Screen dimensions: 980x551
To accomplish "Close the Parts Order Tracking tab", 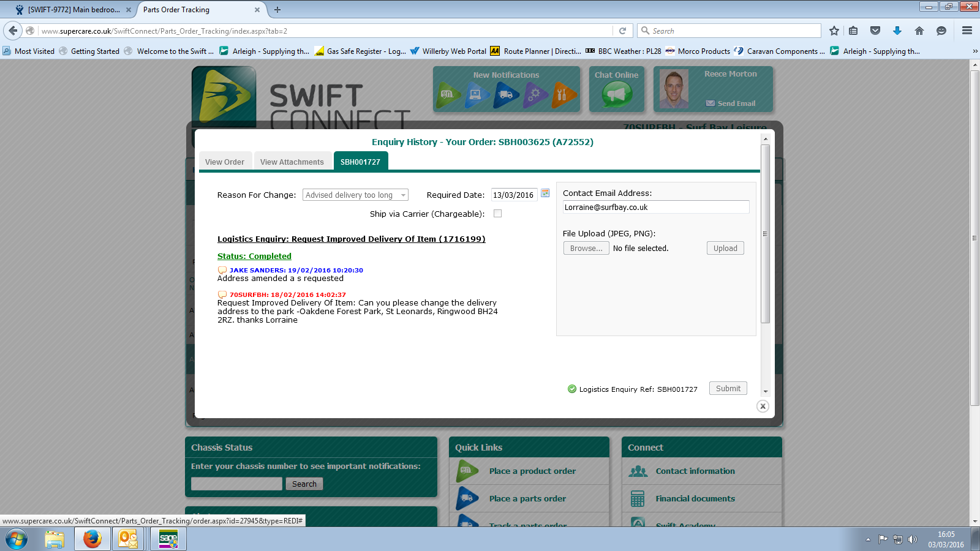I will pos(257,10).
